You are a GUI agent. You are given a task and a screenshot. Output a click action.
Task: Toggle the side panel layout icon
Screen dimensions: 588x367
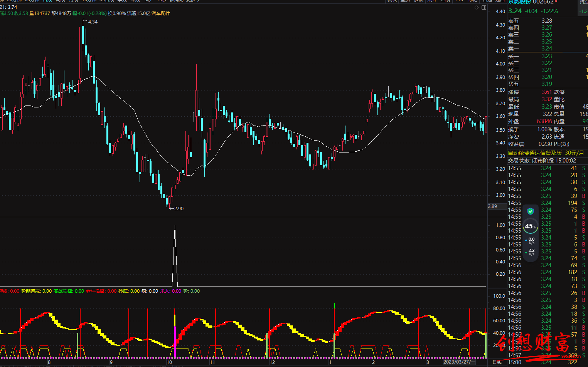pyautogui.click(x=484, y=8)
